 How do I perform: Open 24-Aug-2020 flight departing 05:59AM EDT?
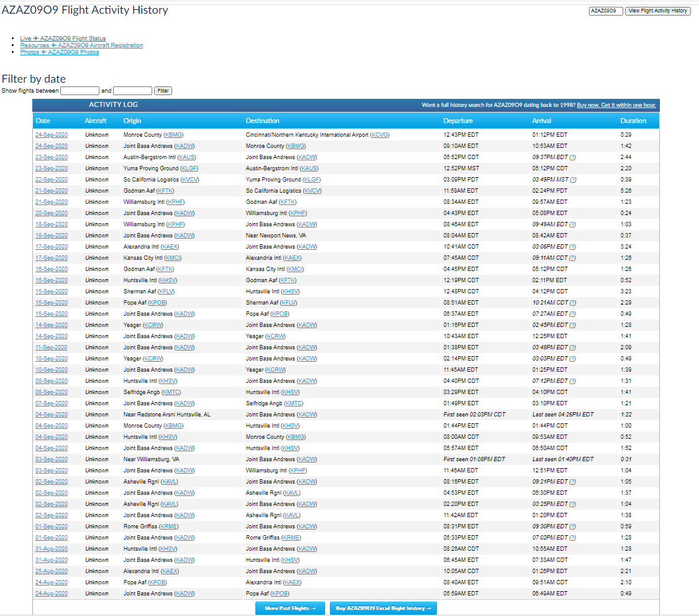(52, 594)
